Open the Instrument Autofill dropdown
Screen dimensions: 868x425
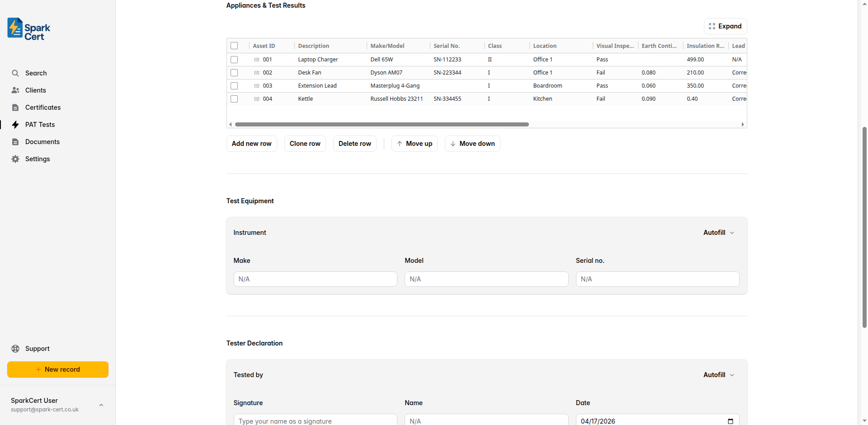point(719,233)
